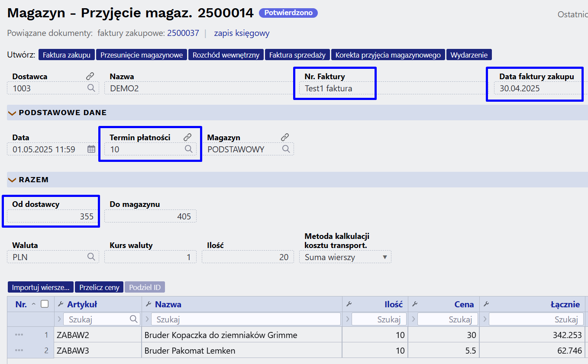Open the link icon above Dostawca field
Image resolution: width=588 pixels, height=364 pixels.
(90, 76)
